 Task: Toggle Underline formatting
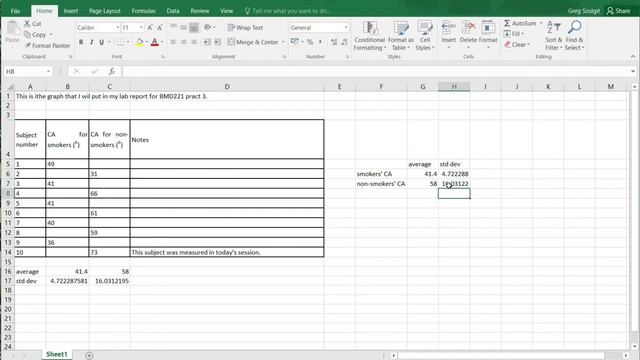point(102,42)
